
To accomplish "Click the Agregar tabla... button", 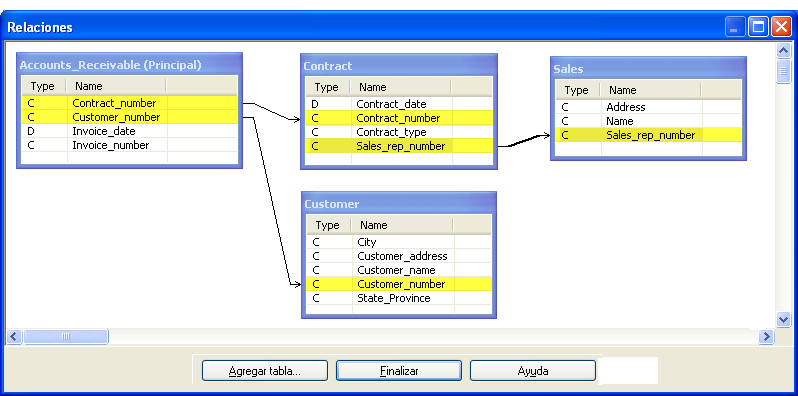I will point(265,371).
